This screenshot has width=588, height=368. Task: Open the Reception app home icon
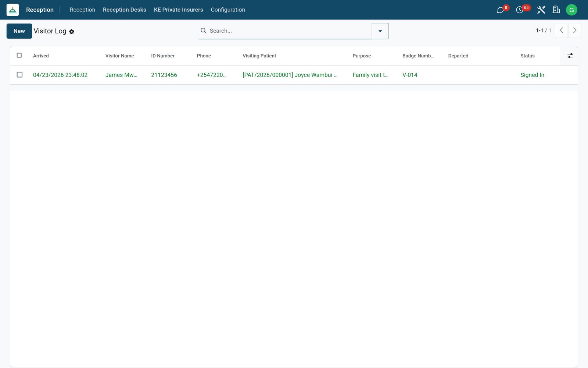12,10
